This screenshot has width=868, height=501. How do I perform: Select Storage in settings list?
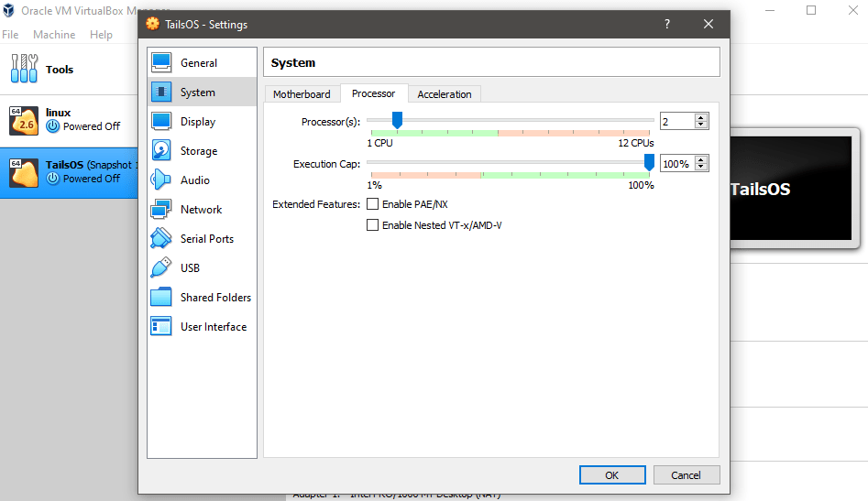(202, 150)
